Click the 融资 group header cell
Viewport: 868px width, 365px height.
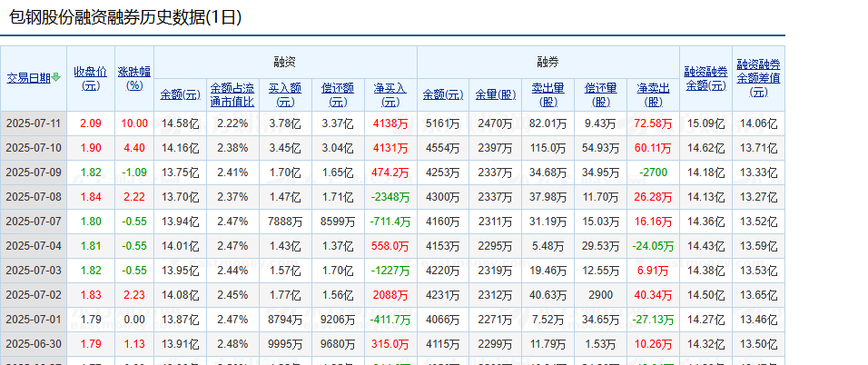(285, 62)
